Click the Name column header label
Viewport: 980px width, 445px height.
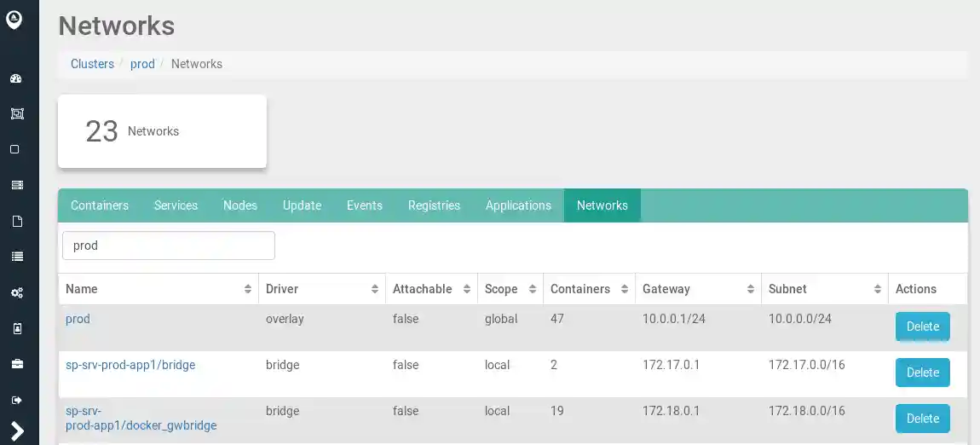(x=81, y=289)
